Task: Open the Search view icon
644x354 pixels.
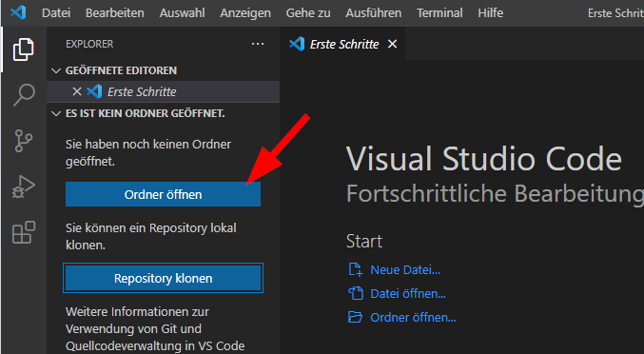Action: click(x=24, y=95)
